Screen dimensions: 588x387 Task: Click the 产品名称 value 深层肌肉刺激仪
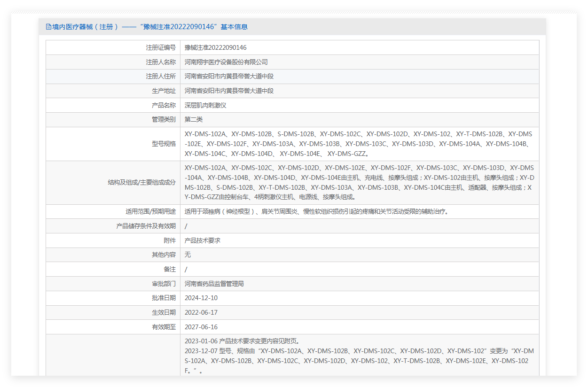pos(205,105)
